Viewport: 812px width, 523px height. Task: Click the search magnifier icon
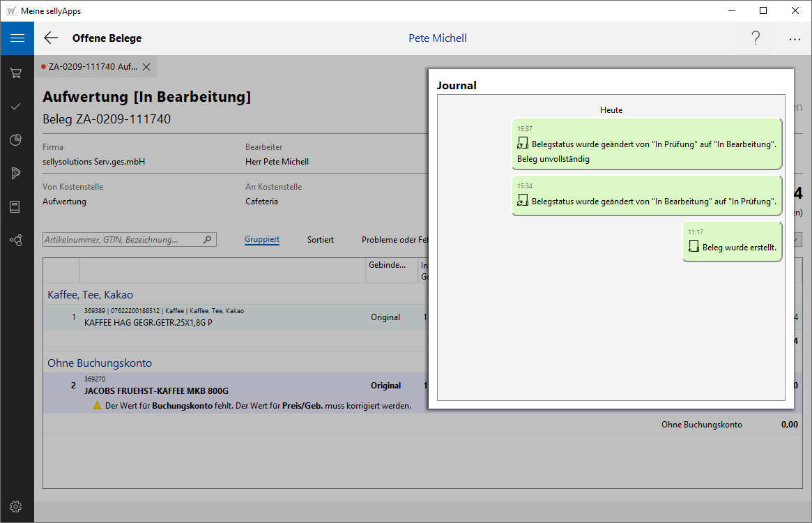(x=207, y=240)
